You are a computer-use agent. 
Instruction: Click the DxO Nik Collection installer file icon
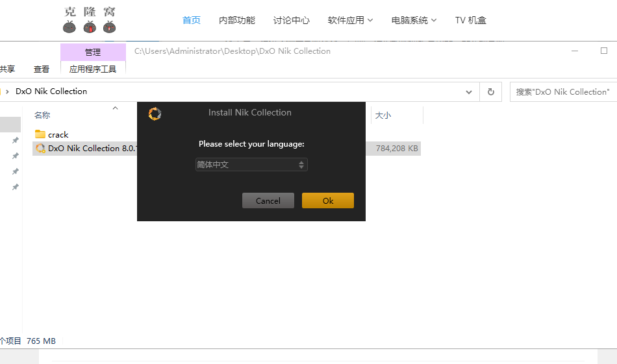(x=40, y=149)
